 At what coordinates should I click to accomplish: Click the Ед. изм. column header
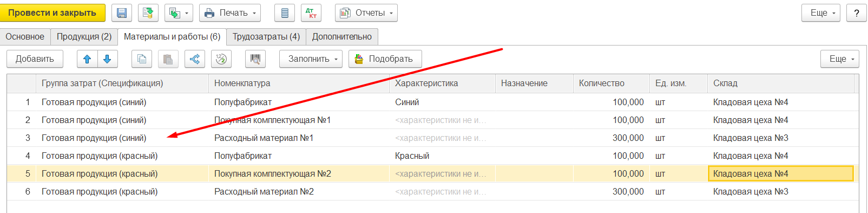pyautogui.click(x=679, y=83)
